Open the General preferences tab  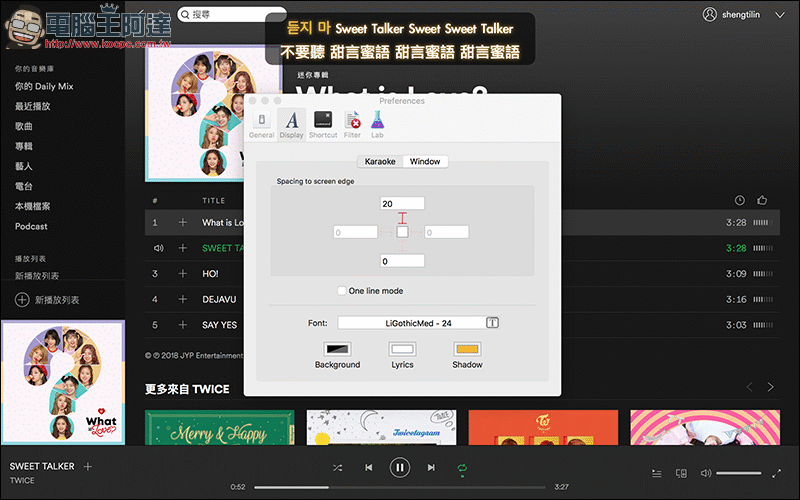[x=261, y=124]
